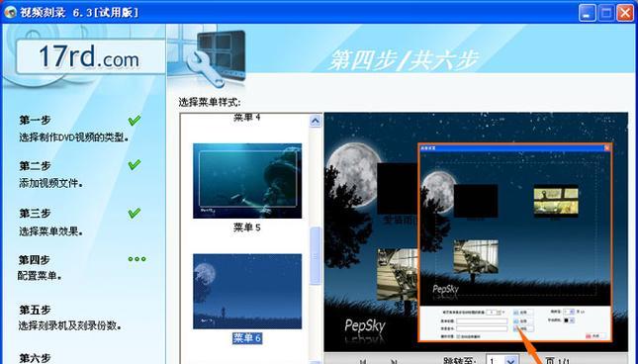
Task: Click the black video thumbnail in menu preview
Action: (397, 189)
